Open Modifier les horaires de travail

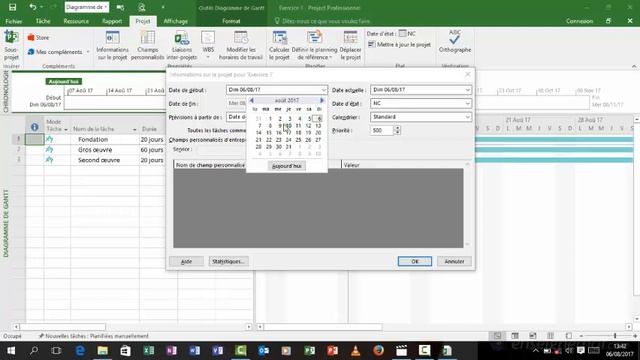(x=241, y=45)
